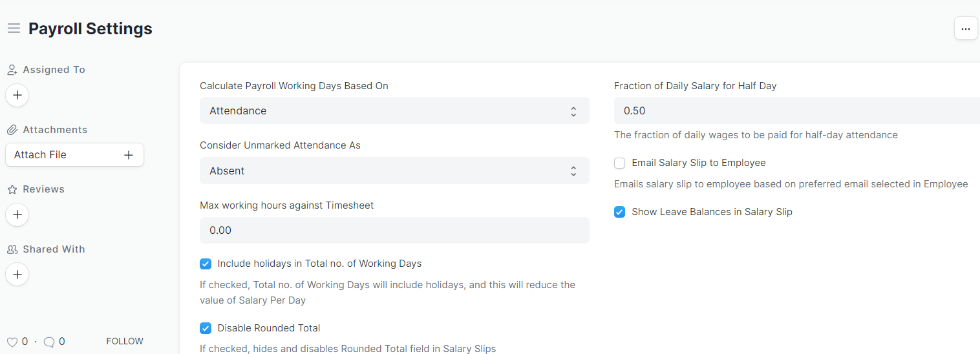This screenshot has width=980, height=354.
Task: Click the Attach File button
Action: click(x=74, y=155)
